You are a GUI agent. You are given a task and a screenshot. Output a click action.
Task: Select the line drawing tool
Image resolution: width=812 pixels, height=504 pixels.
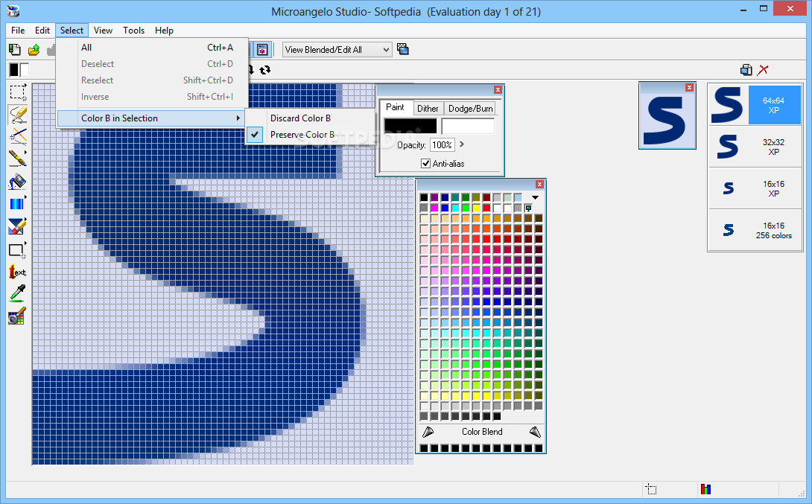18,136
